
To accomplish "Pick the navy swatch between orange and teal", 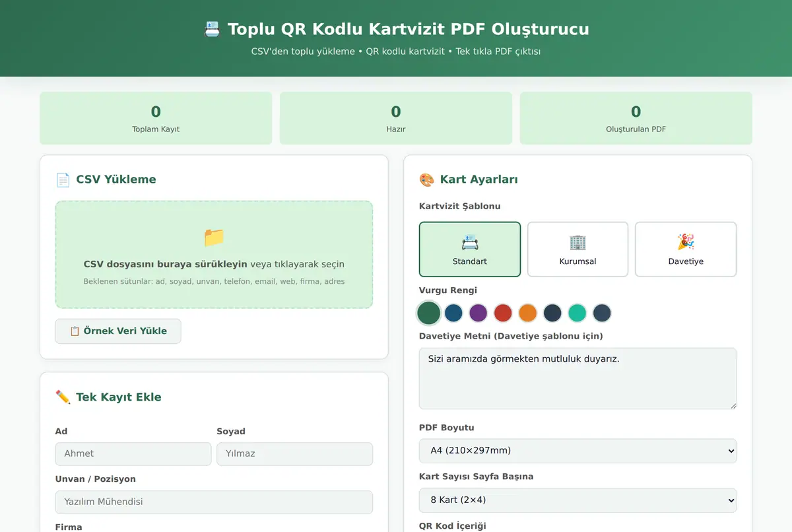I will [x=552, y=313].
